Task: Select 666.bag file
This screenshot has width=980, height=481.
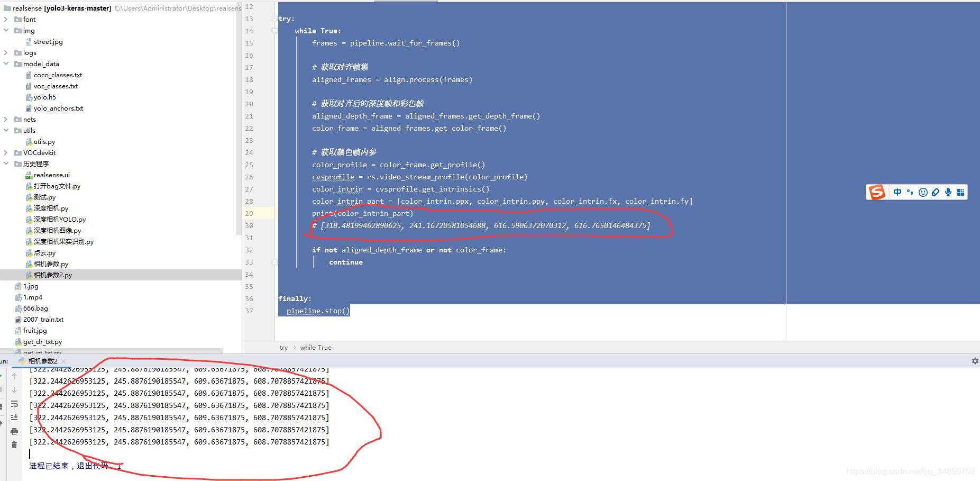Action: pos(35,308)
